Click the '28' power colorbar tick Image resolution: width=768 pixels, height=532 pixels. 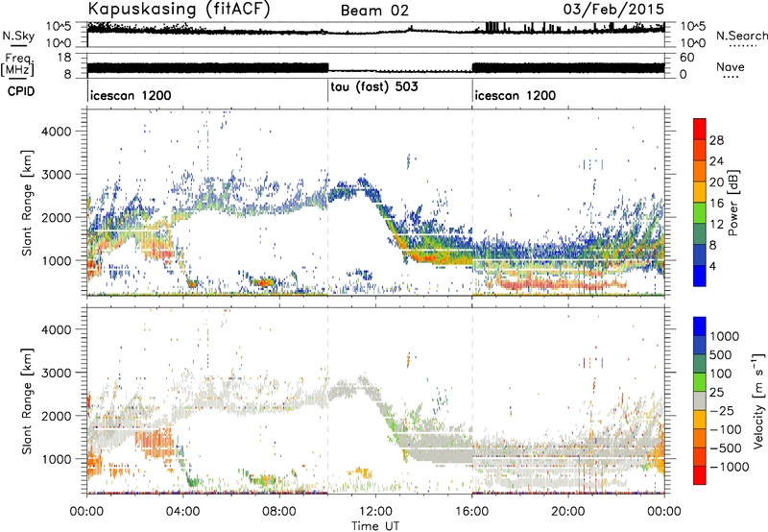(x=716, y=140)
